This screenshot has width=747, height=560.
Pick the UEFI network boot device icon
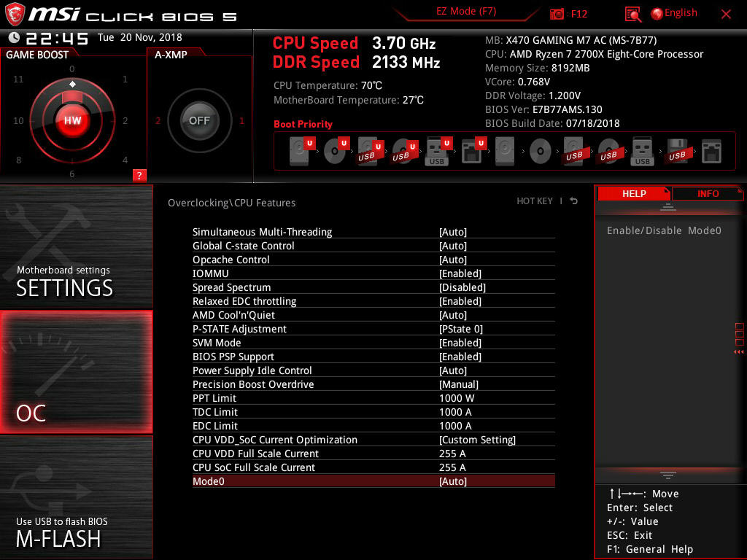(473, 151)
